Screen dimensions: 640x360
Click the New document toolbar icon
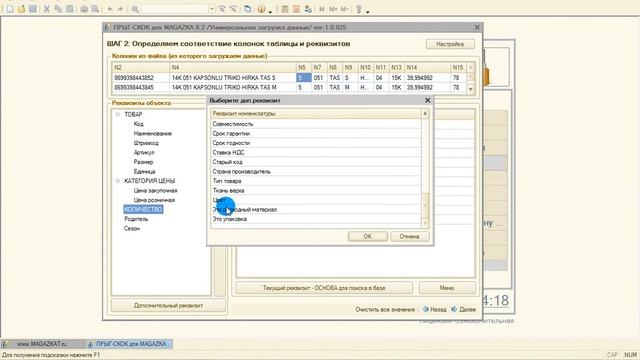pyautogui.click(x=10, y=9)
